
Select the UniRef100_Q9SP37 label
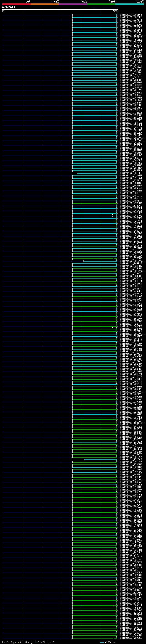coord(131,87)
